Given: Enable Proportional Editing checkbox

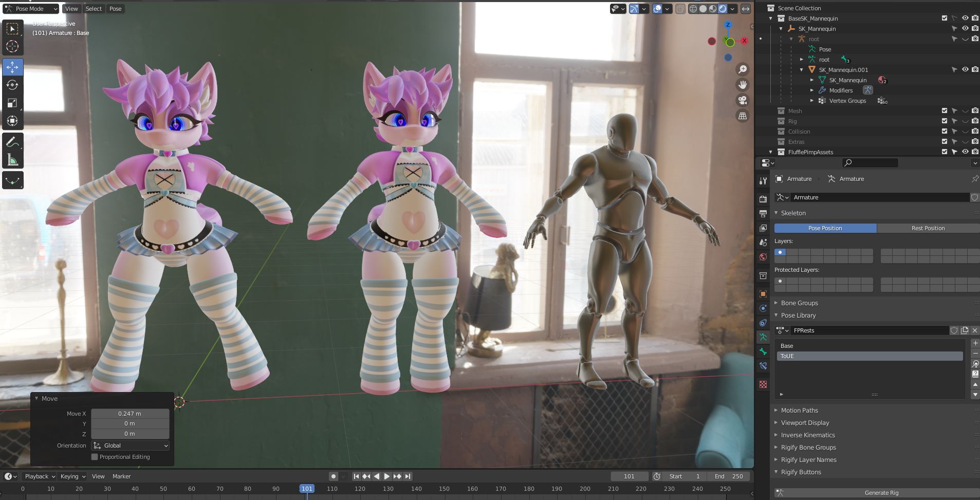Looking at the screenshot, I should click(95, 457).
